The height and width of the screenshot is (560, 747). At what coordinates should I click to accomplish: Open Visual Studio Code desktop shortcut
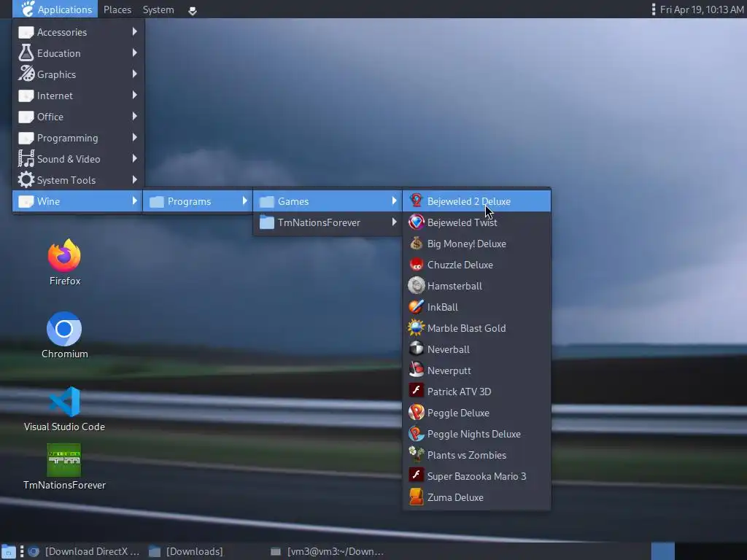tap(64, 408)
